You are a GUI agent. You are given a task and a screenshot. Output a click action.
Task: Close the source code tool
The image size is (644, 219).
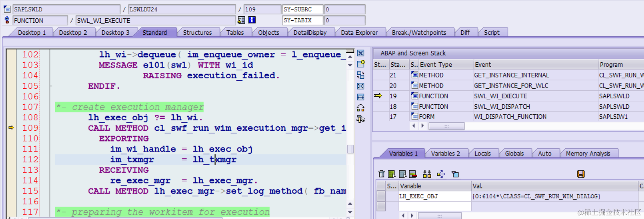(x=360, y=53)
